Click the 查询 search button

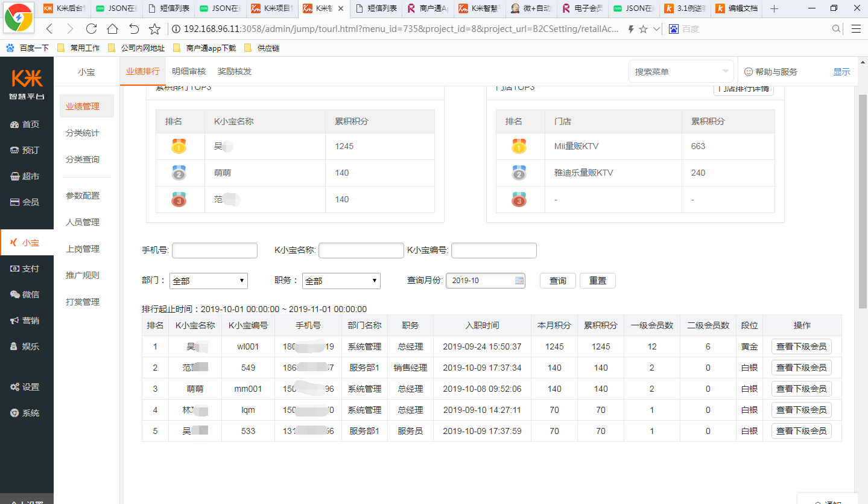click(x=558, y=281)
